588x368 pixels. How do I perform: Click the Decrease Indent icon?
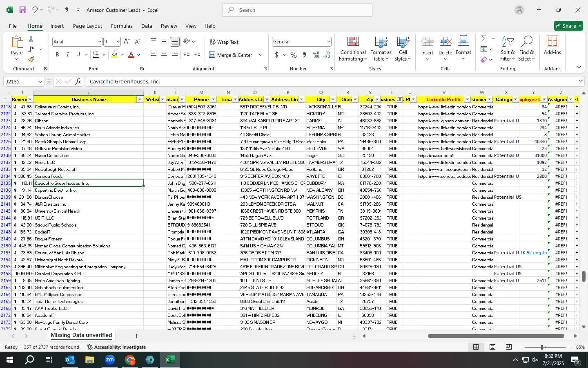[187, 55]
